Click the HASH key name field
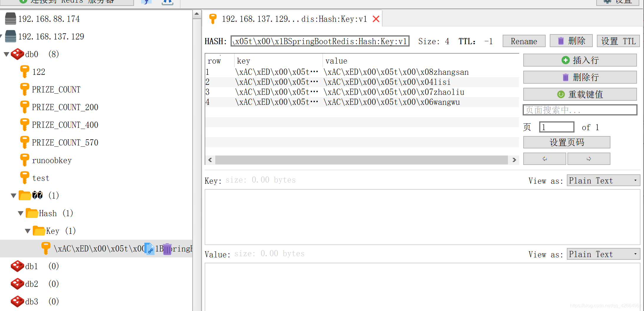The width and height of the screenshot is (644, 311). [x=320, y=41]
